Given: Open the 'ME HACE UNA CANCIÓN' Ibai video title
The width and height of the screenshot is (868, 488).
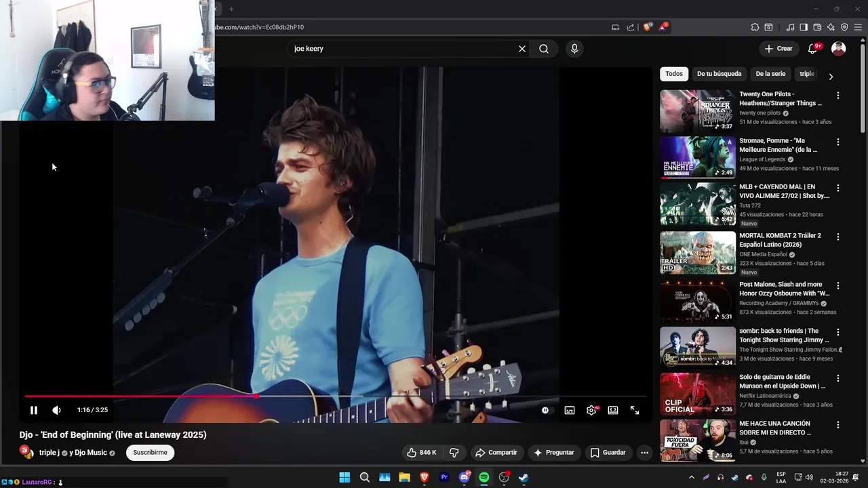Looking at the screenshot, I should pyautogui.click(x=775, y=428).
